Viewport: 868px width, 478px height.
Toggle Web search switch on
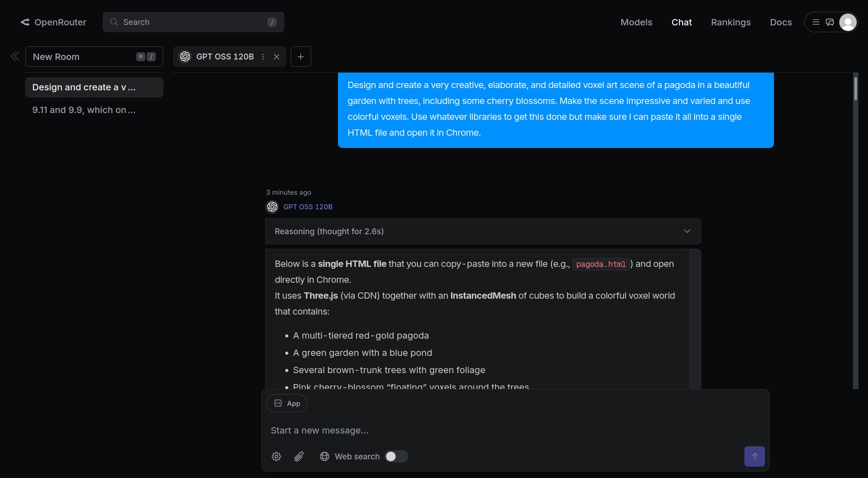396,457
